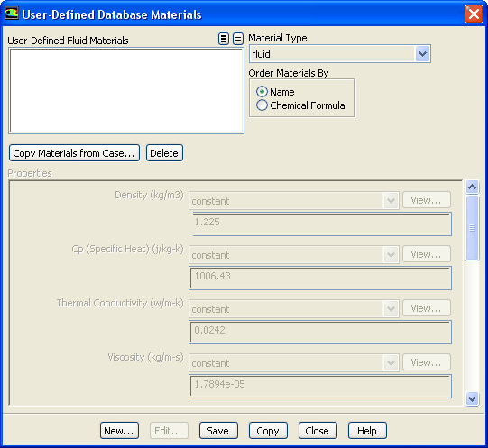The width and height of the screenshot is (488, 448).
Task: Click the properties scrollbar up arrow
Action: (x=472, y=187)
